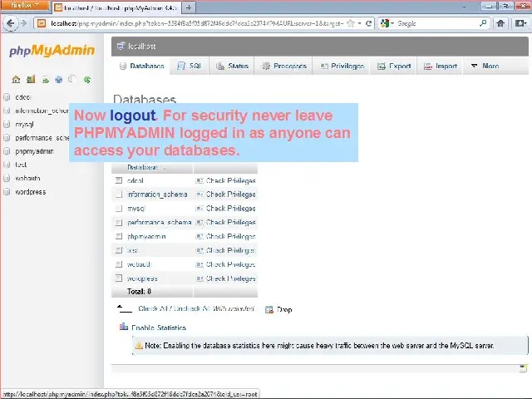532x399 pixels.
Task: Click the localhost breadcrumb link
Action: pos(142,47)
